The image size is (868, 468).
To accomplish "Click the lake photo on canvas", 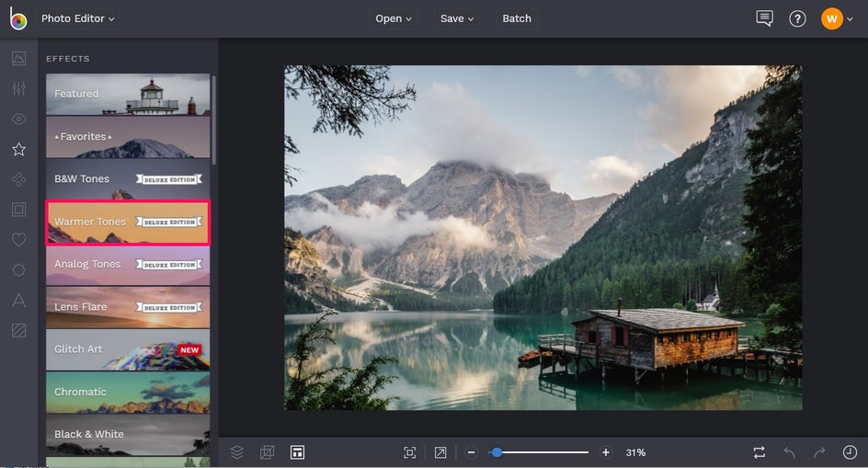I will point(543,237).
